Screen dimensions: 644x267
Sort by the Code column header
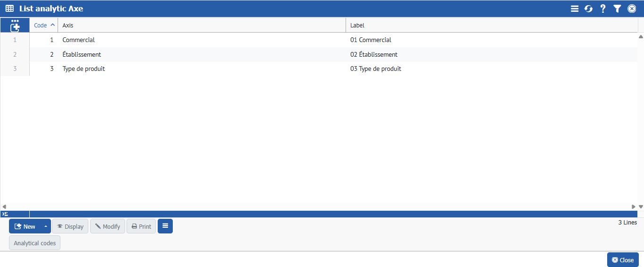pos(41,25)
